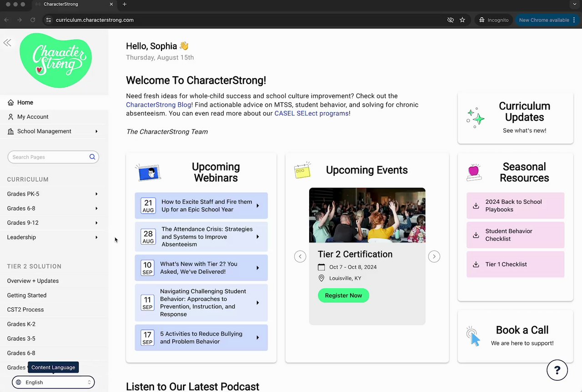The image size is (582, 392).
Task: Open the CST2 Process page
Action: [x=25, y=310]
